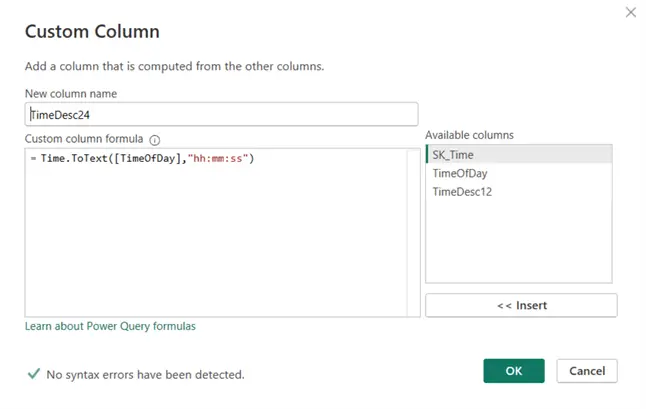646x409 pixels.
Task: Click the info icon beside Custom column formula
Action: (x=155, y=140)
